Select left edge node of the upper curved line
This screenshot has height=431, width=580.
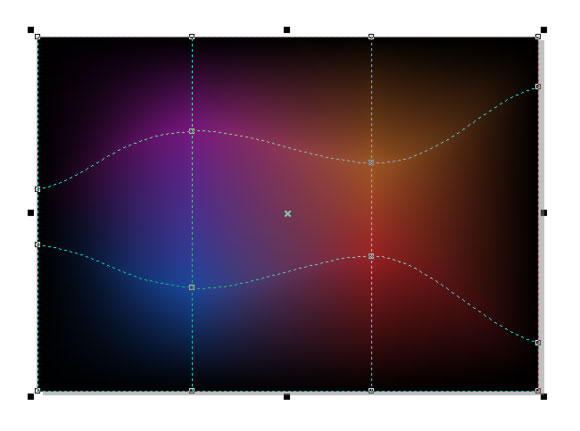tap(37, 189)
